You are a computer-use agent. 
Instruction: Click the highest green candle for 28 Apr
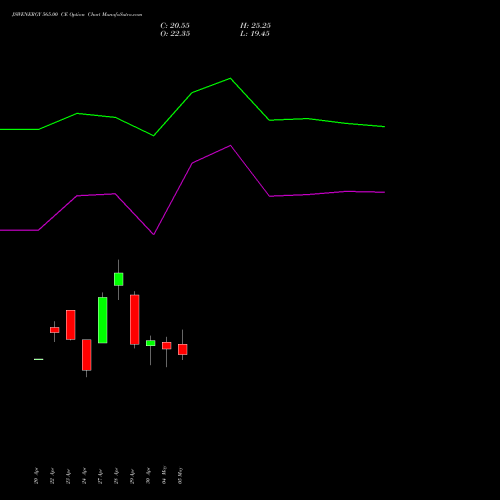click(x=119, y=279)
